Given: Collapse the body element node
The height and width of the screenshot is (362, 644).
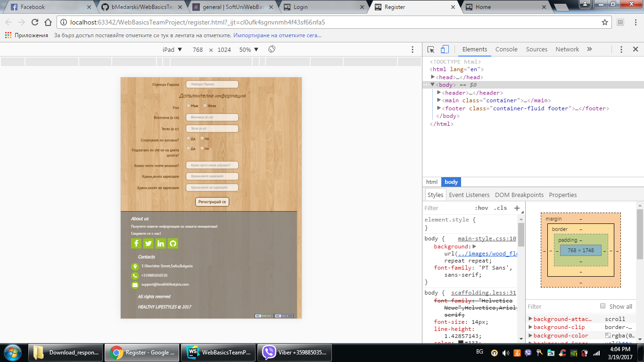Looking at the screenshot, I should point(433,85).
